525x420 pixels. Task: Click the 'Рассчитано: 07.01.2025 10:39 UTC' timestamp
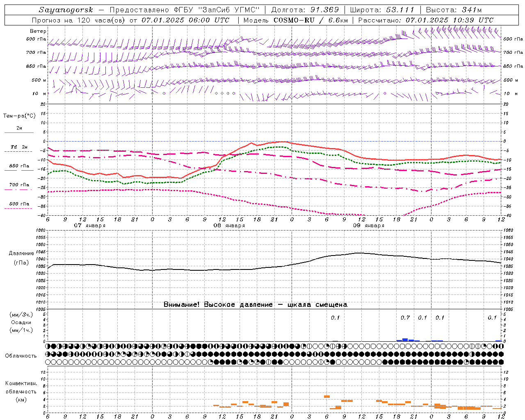(426, 20)
